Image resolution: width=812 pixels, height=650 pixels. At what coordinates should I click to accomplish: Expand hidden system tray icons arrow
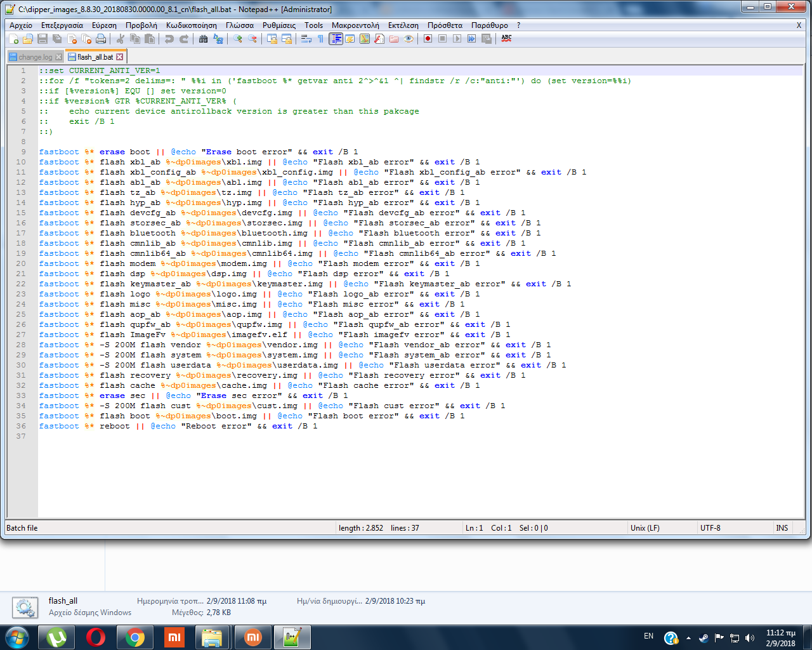coord(688,638)
